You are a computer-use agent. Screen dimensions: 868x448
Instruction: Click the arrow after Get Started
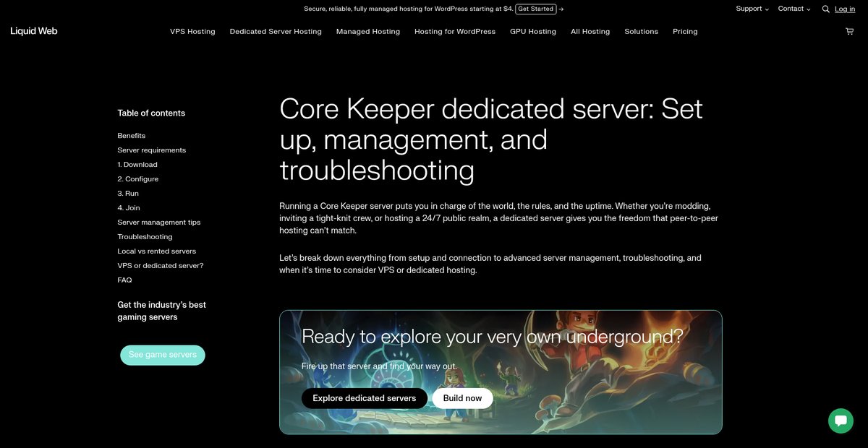[x=561, y=9]
